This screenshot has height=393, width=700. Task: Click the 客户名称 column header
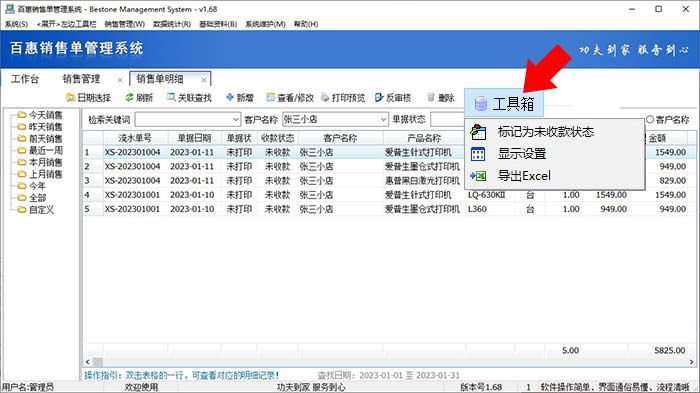340,138
